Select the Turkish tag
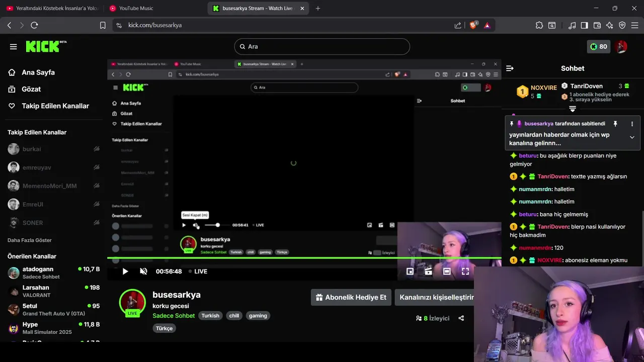Viewport: 644px width, 362px height. 210,316
